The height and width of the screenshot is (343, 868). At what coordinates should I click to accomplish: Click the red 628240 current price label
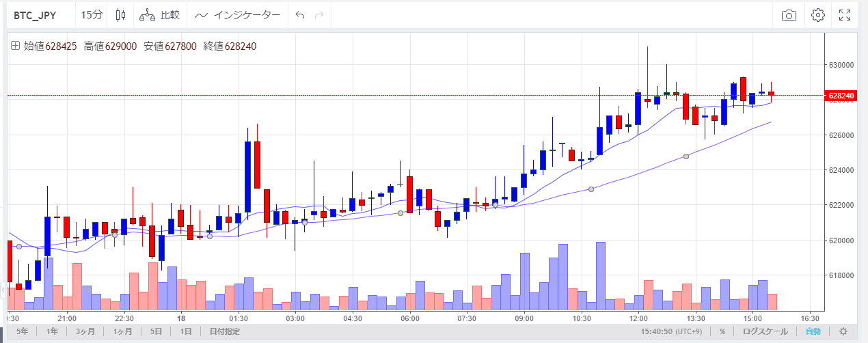point(840,96)
